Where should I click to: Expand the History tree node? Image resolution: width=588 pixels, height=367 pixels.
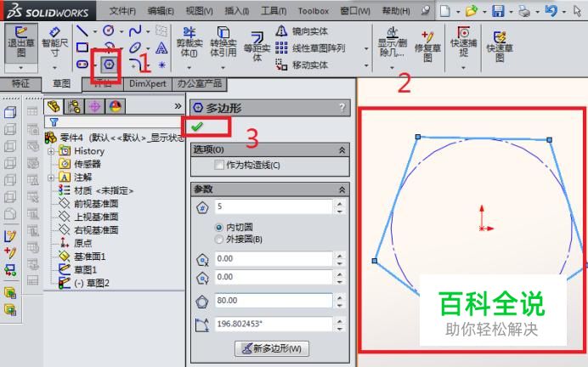coord(51,151)
